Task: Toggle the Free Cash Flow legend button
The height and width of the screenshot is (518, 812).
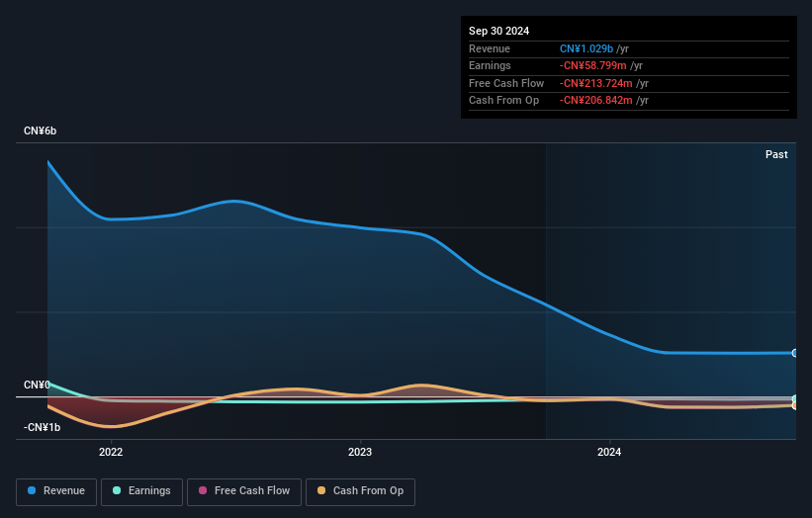Action: point(244,491)
